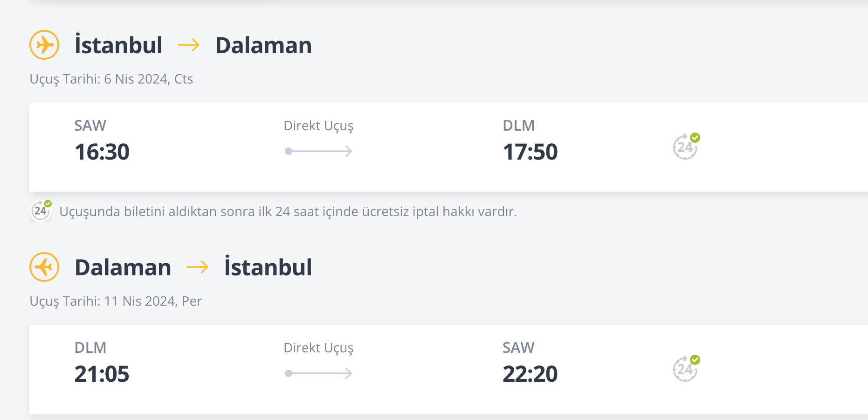Click the small 24 icon beside free cancellation note

pyautogui.click(x=41, y=210)
